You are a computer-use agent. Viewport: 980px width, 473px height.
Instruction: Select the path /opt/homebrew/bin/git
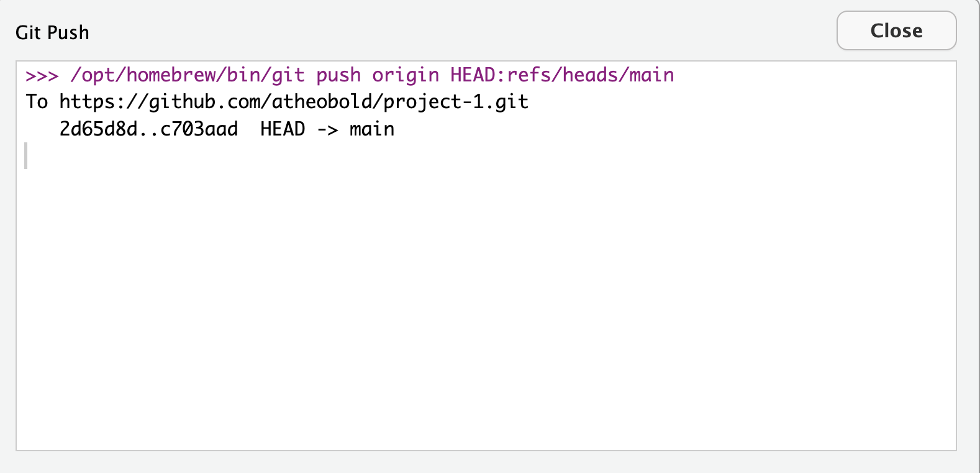pos(186,75)
